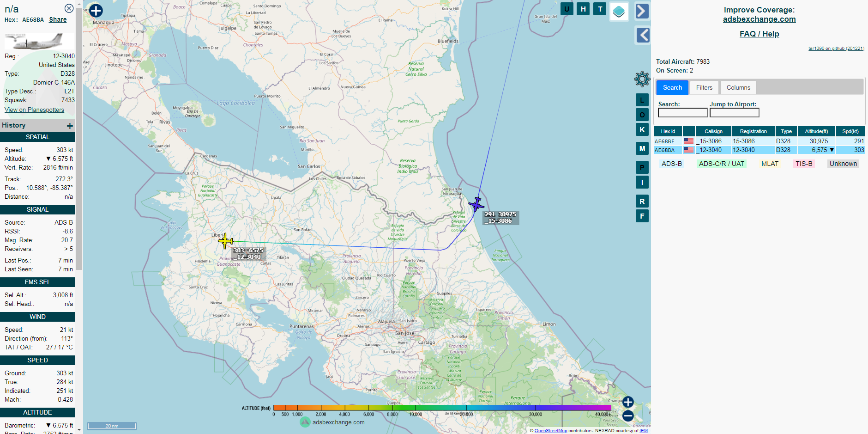
Task: Sort table by Callsign column
Action: tap(713, 131)
